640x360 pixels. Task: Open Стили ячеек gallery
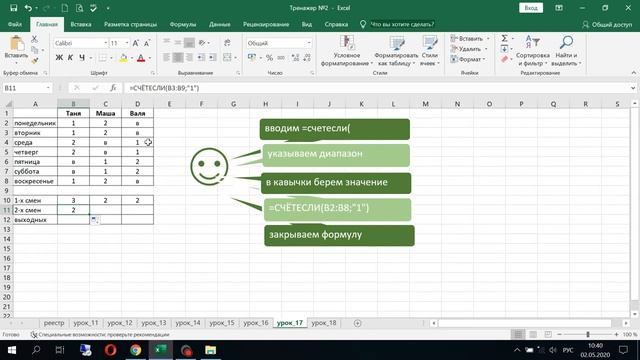pos(430,51)
